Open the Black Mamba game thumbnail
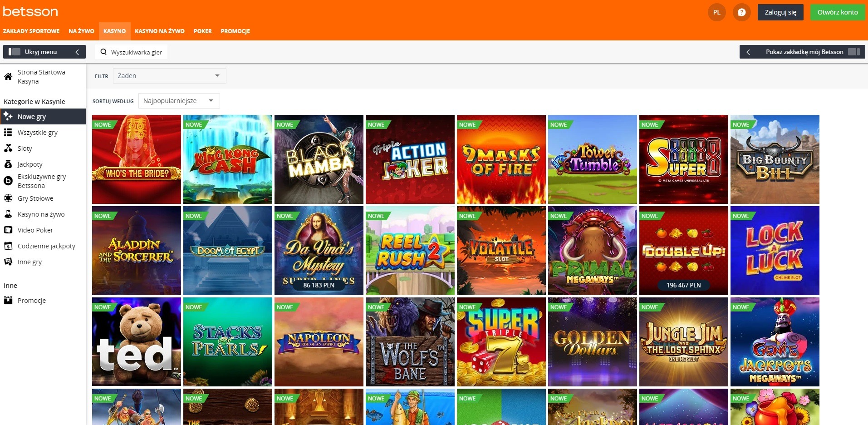The height and width of the screenshot is (425, 868). click(319, 159)
